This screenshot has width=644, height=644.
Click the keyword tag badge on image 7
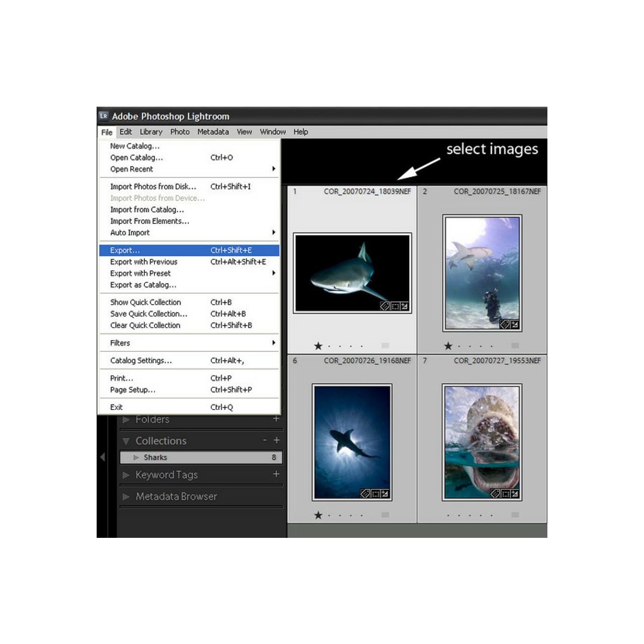496,494
